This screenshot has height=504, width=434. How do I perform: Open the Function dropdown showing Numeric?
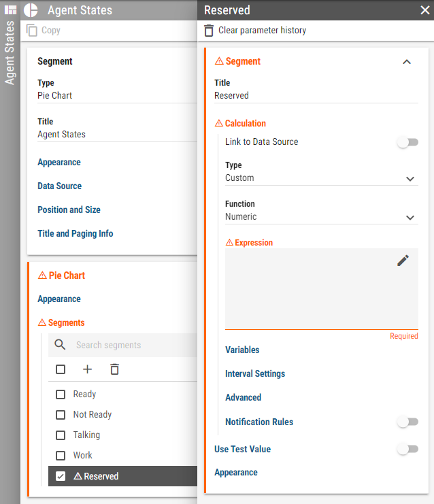[321, 217]
